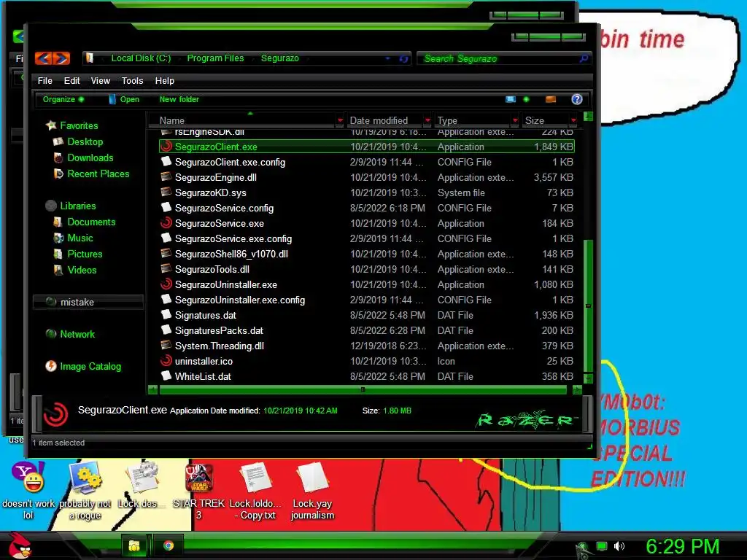Click in the Search Segurazo field
Screen dimensions: 747x560
pyautogui.click(x=498, y=58)
